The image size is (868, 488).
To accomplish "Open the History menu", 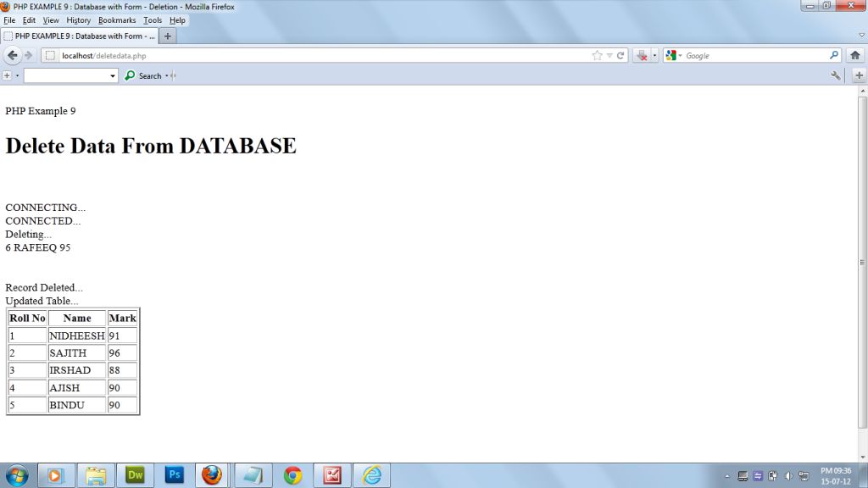I will point(78,20).
